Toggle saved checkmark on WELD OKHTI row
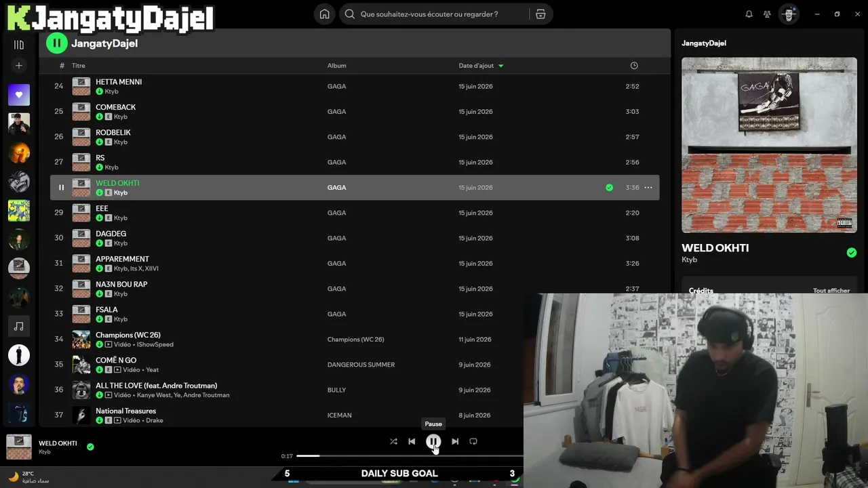The width and height of the screenshot is (868, 488). (x=609, y=188)
